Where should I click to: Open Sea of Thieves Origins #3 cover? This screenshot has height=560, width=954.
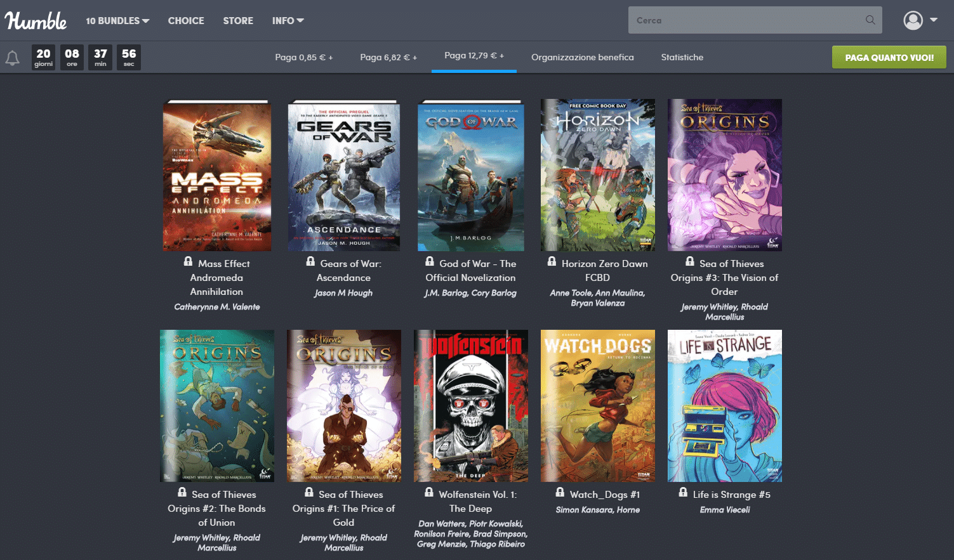(725, 175)
